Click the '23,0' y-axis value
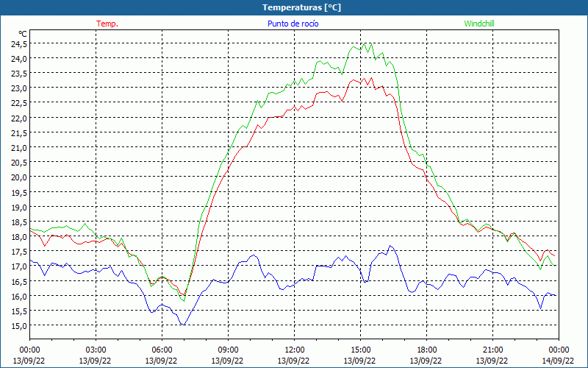588x368 pixels. click(x=19, y=88)
